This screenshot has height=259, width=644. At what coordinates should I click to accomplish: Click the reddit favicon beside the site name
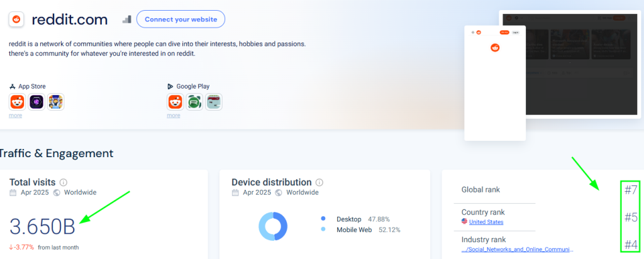[16, 19]
